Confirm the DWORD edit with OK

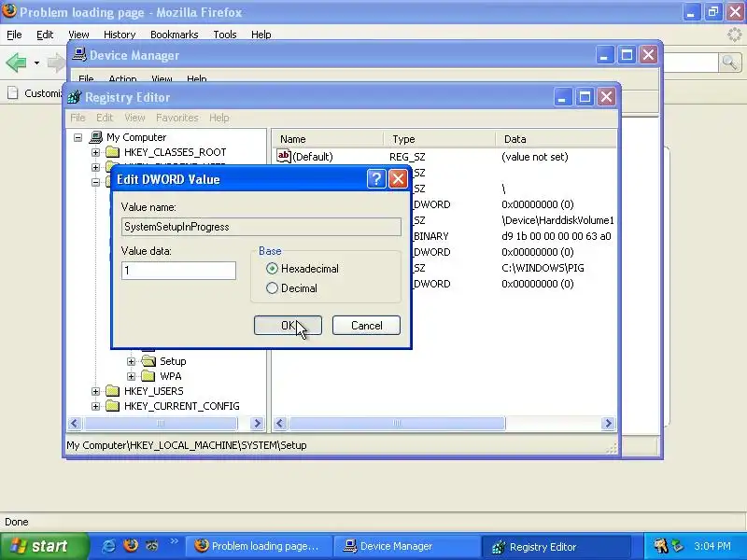pos(288,325)
